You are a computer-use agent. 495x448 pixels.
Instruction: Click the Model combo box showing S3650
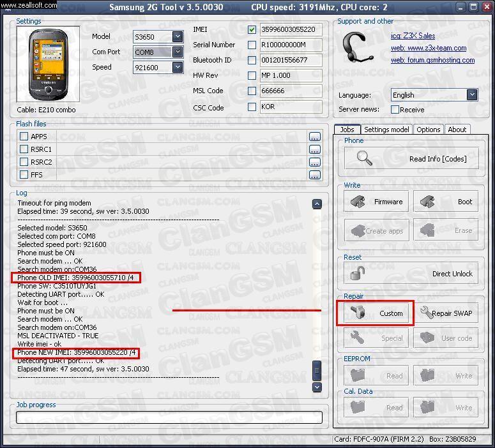coord(158,36)
